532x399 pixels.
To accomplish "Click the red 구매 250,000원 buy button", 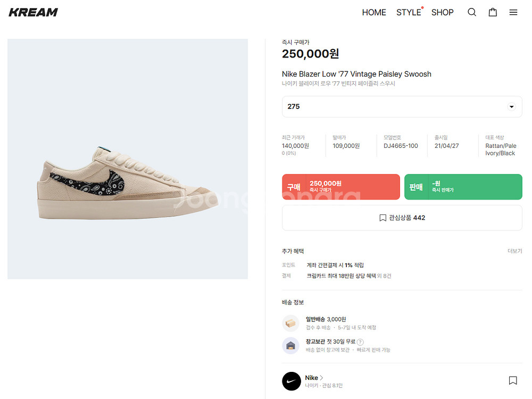I will click(x=340, y=187).
